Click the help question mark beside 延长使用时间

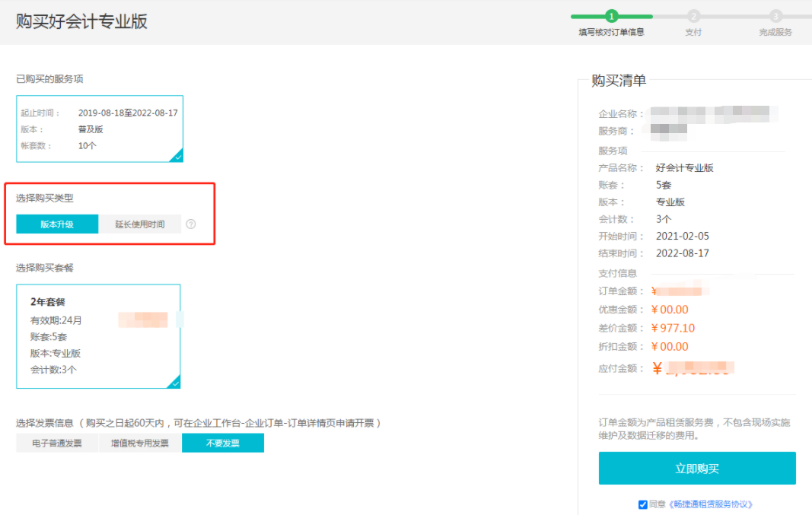point(191,224)
